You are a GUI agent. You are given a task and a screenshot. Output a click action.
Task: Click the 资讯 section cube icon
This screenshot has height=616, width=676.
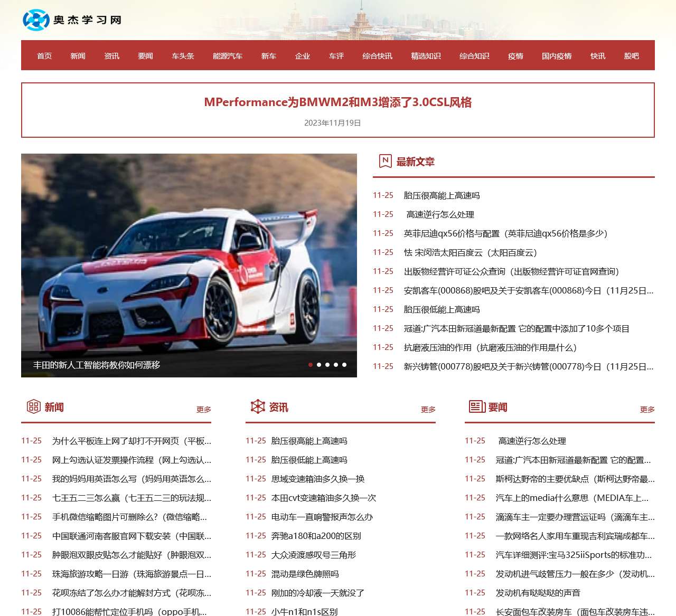pos(258,406)
